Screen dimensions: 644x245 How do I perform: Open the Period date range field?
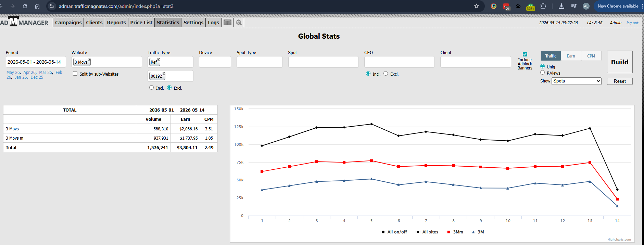pyautogui.click(x=36, y=62)
